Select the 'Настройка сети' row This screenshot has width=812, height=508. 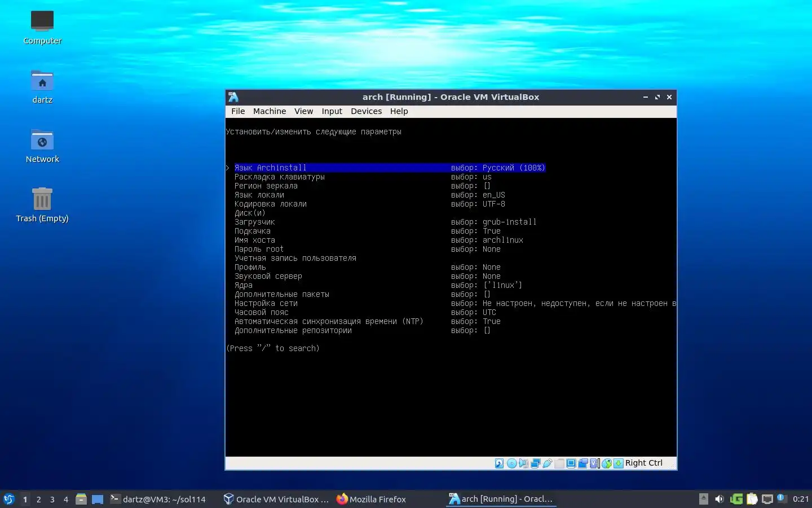[x=455, y=303]
